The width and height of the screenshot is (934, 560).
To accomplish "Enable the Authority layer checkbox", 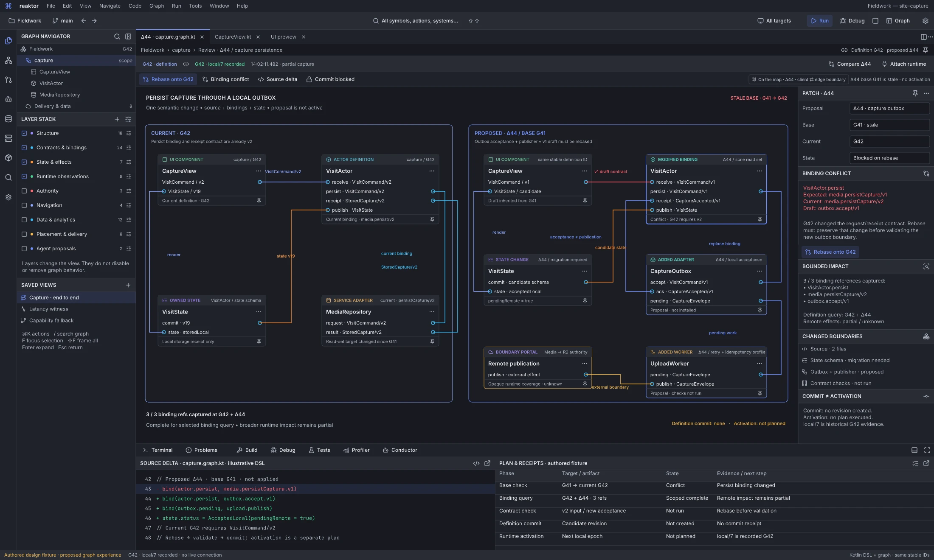I will click(24, 191).
